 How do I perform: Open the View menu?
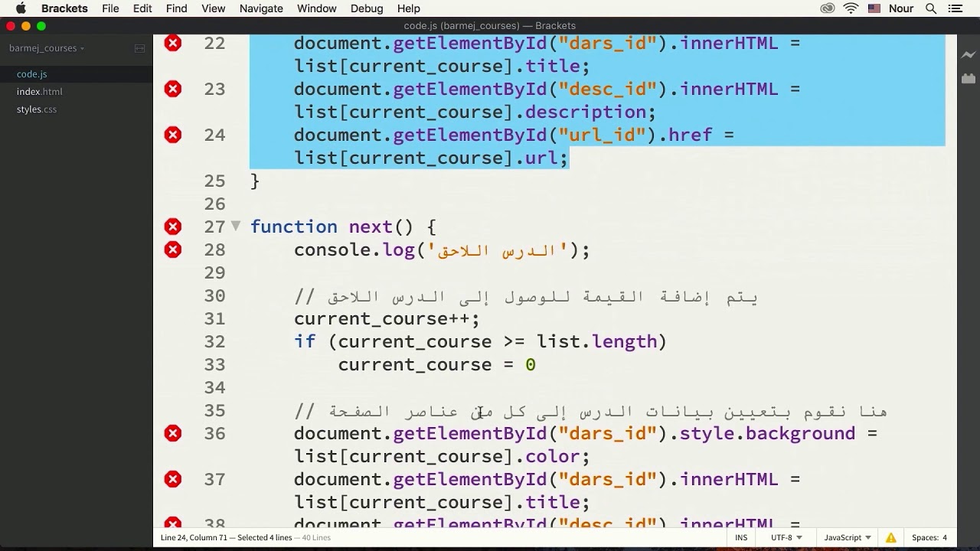(214, 8)
